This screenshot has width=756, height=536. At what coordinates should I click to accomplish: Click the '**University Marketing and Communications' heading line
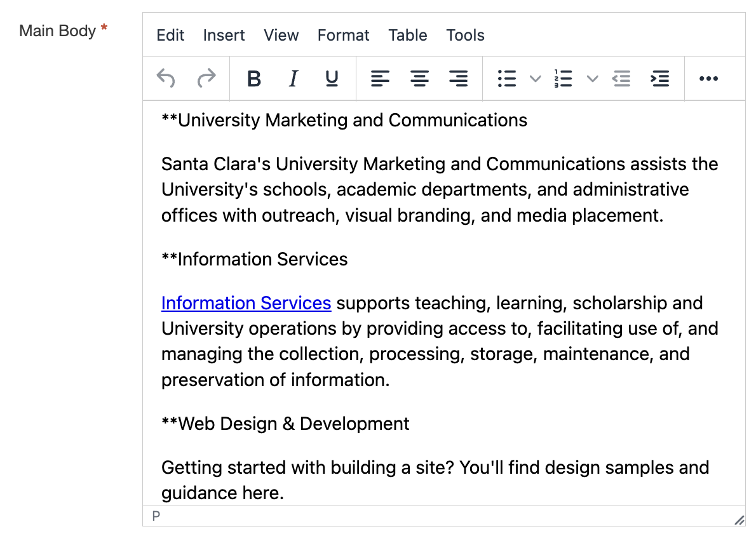344,121
